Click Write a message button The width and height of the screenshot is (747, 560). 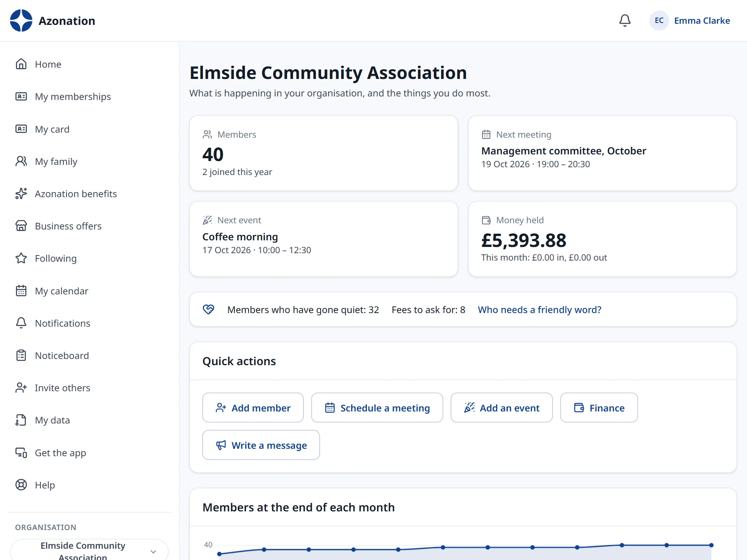[261, 445]
